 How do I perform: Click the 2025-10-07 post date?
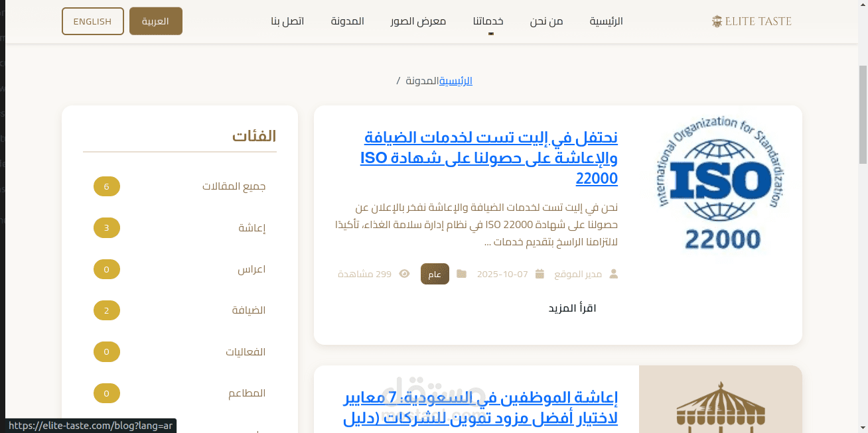[502, 274]
